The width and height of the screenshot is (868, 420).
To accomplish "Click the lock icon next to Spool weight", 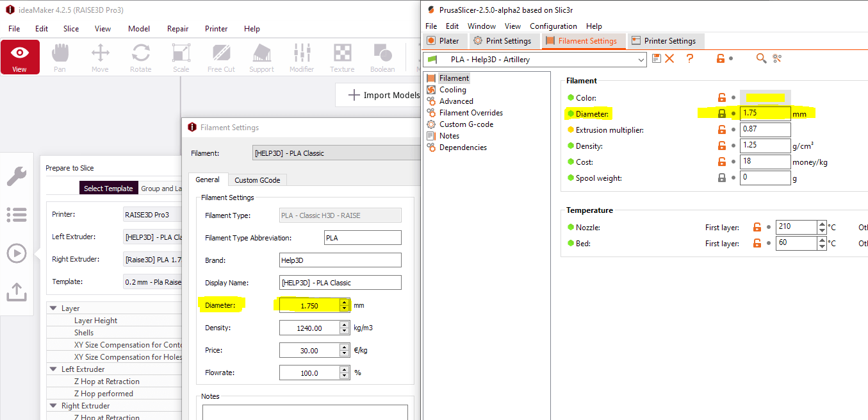I will tap(722, 178).
